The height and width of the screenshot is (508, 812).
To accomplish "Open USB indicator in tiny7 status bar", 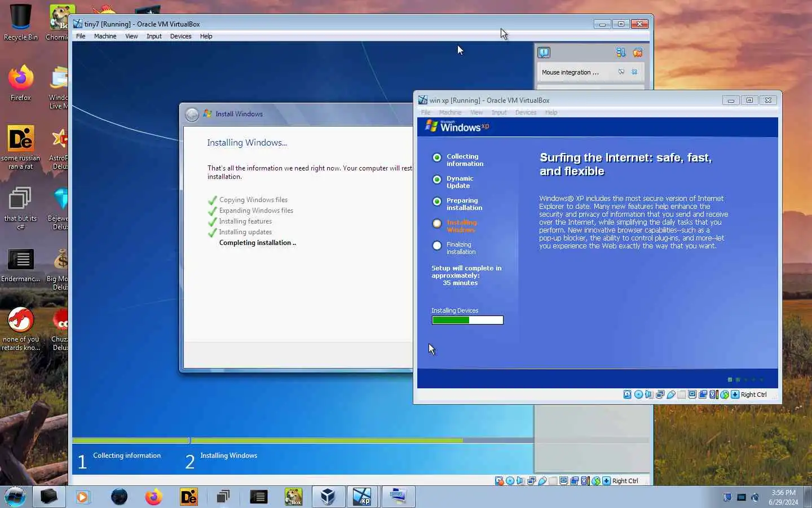I will point(542,481).
